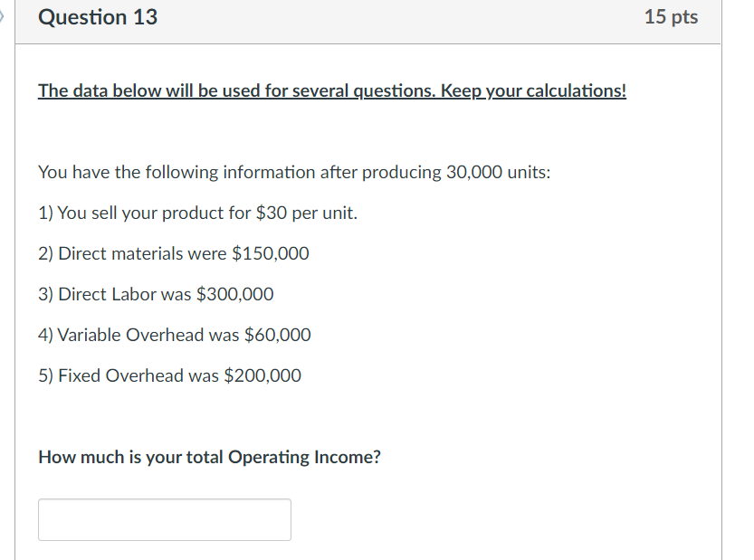Image resolution: width=754 pixels, height=560 pixels.
Task: Click the Question 13 header
Action: 97,16
